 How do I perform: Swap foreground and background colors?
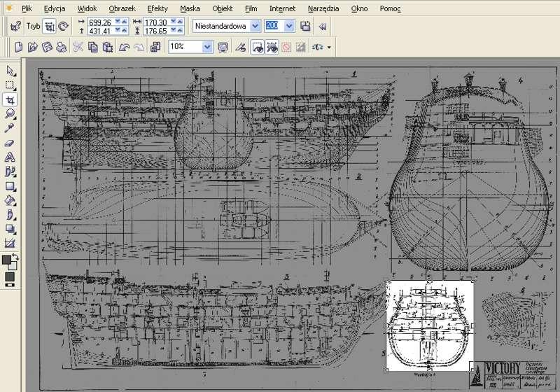click(15, 258)
